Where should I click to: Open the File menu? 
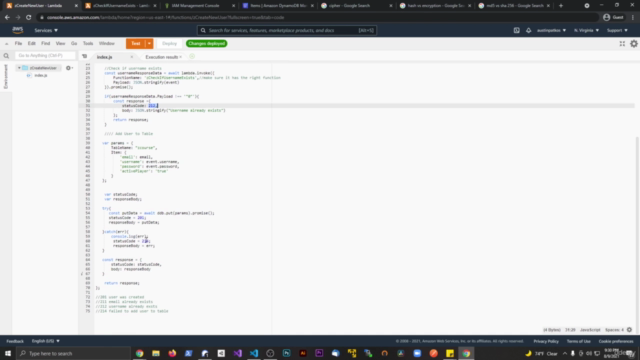point(18,43)
